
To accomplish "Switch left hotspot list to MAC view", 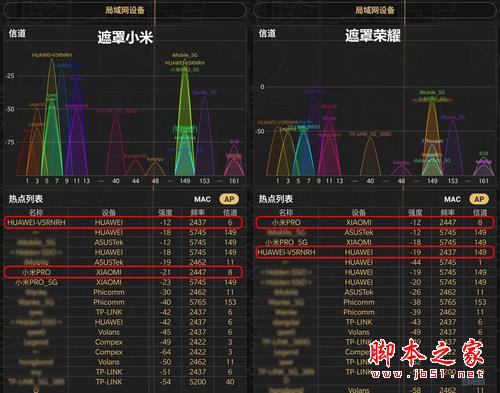I will click(x=202, y=199).
